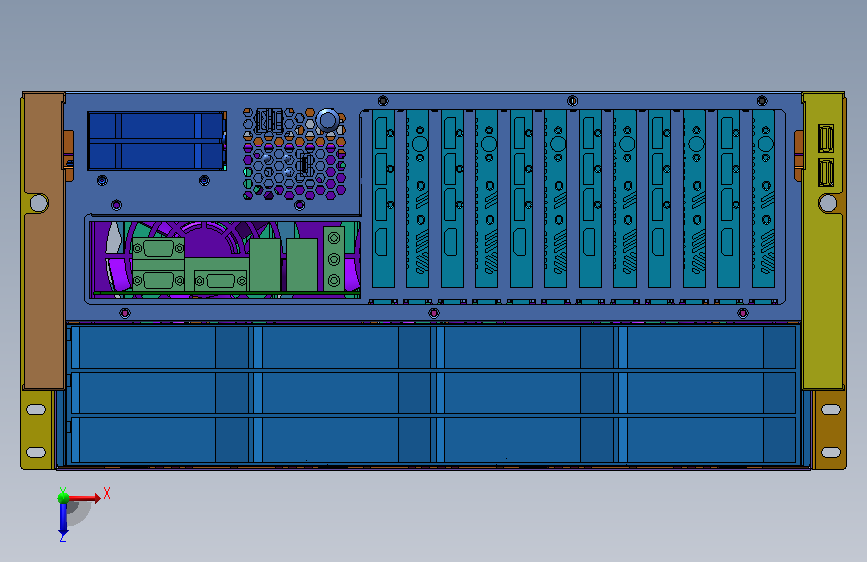This screenshot has height=562, width=867.
Task: Click top slotted hole on lower-left mounting flange
Action: [x=36, y=409]
